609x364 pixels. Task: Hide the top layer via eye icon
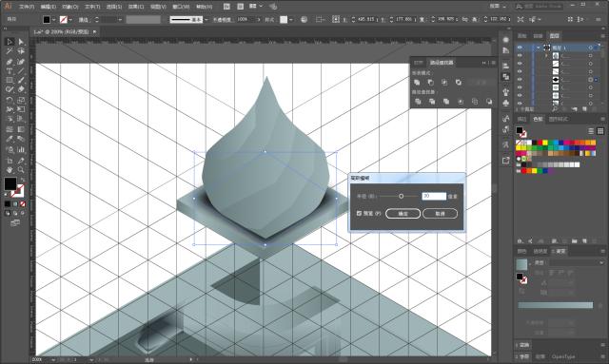pyautogui.click(x=520, y=48)
